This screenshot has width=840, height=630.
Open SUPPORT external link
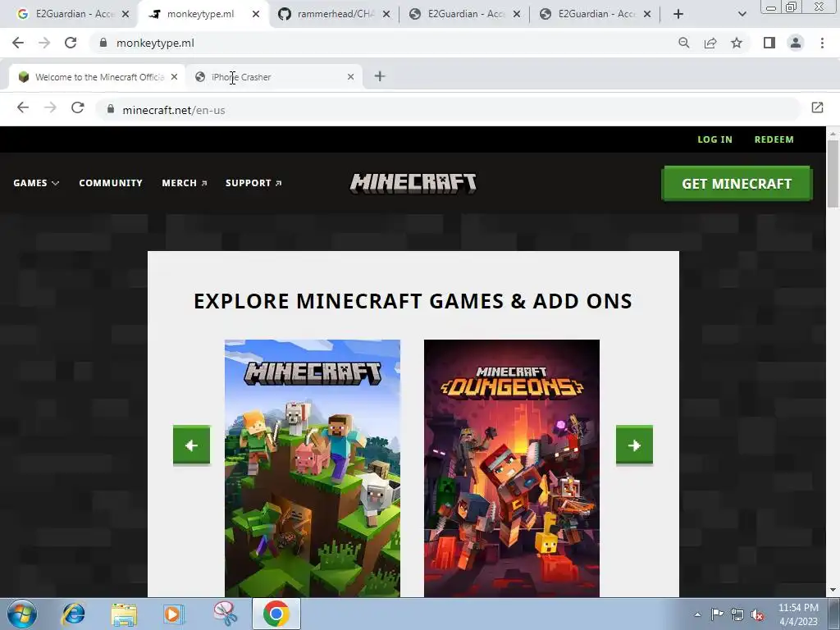253,183
